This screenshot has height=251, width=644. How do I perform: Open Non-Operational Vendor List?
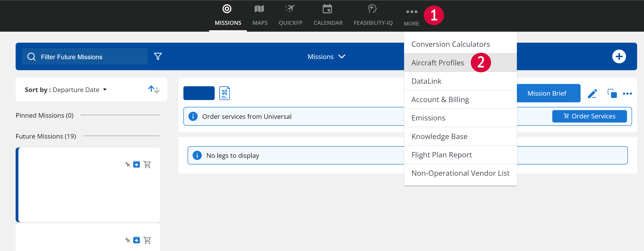(x=460, y=173)
